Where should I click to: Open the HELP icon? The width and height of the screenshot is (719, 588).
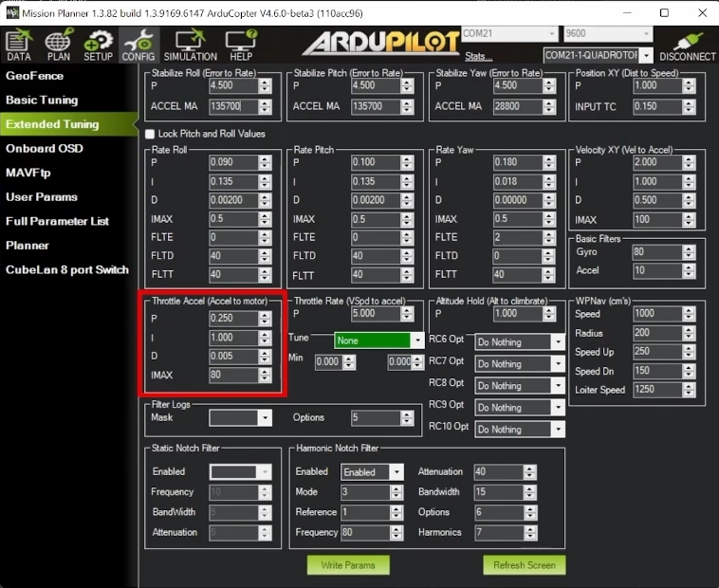click(241, 45)
